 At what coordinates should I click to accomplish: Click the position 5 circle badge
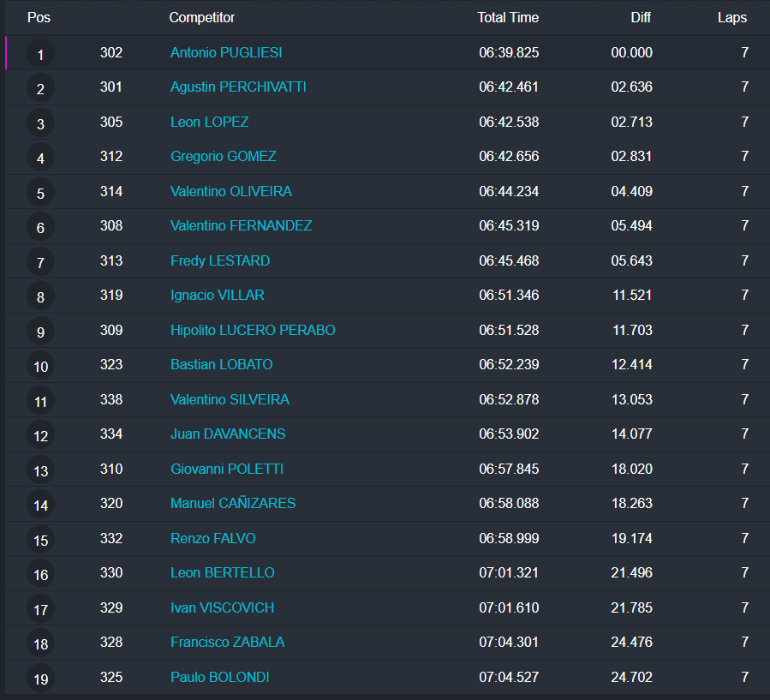click(40, 194)
